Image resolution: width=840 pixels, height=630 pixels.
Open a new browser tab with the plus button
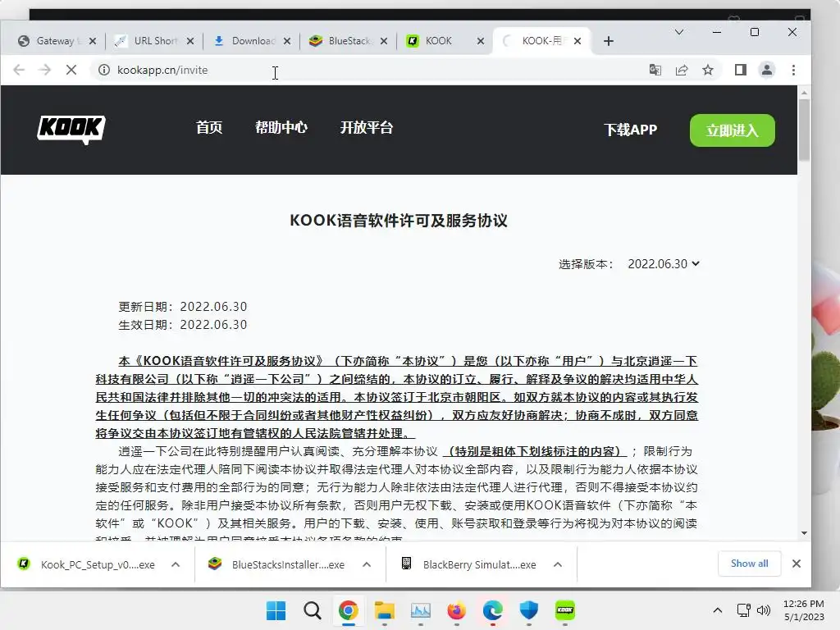608,41
